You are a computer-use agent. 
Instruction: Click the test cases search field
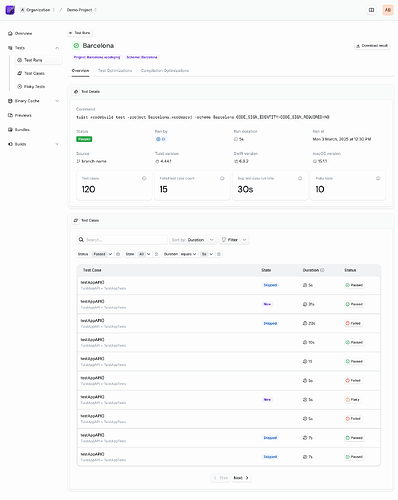(122, 240)
